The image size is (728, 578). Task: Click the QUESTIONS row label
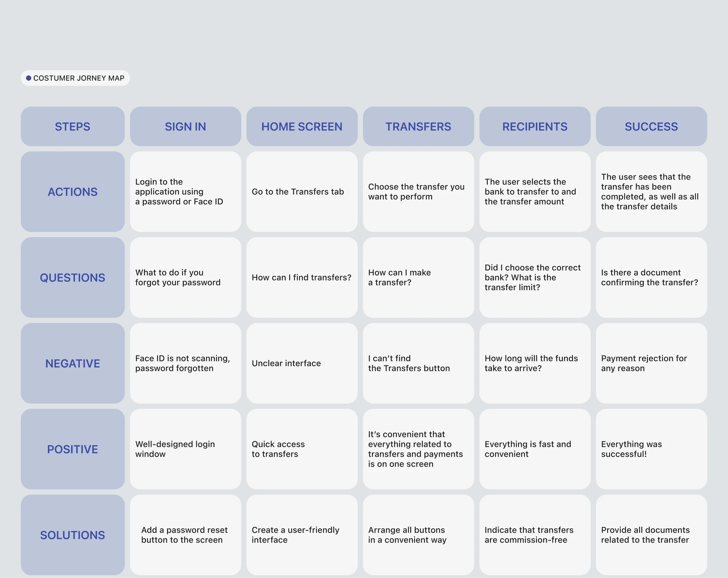[72, 277]
